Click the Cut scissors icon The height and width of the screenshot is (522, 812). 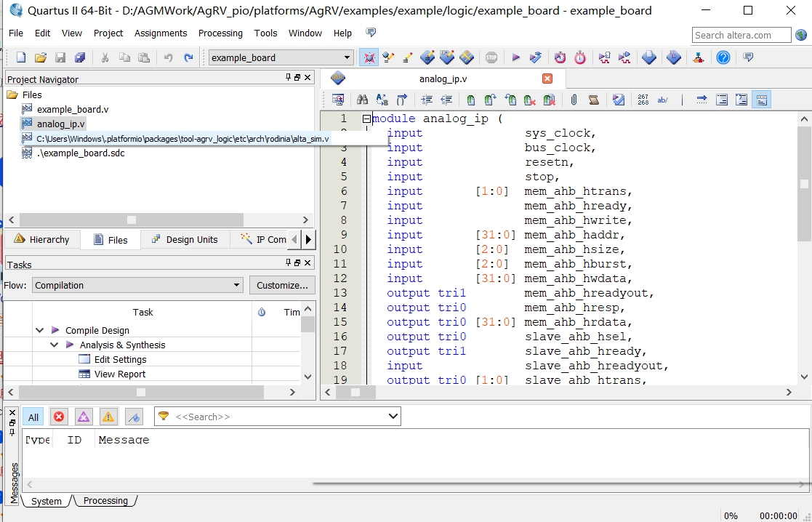point(105,57)
